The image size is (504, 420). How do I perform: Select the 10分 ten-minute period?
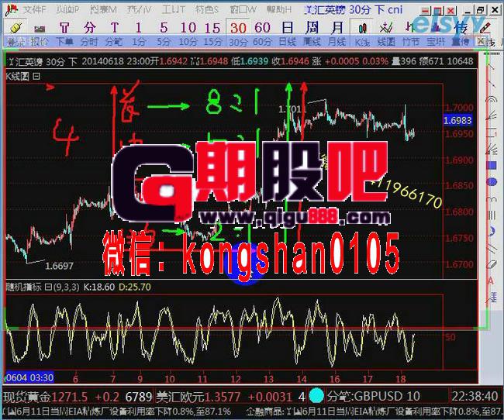pyautogui.click(x=188, y=34)
